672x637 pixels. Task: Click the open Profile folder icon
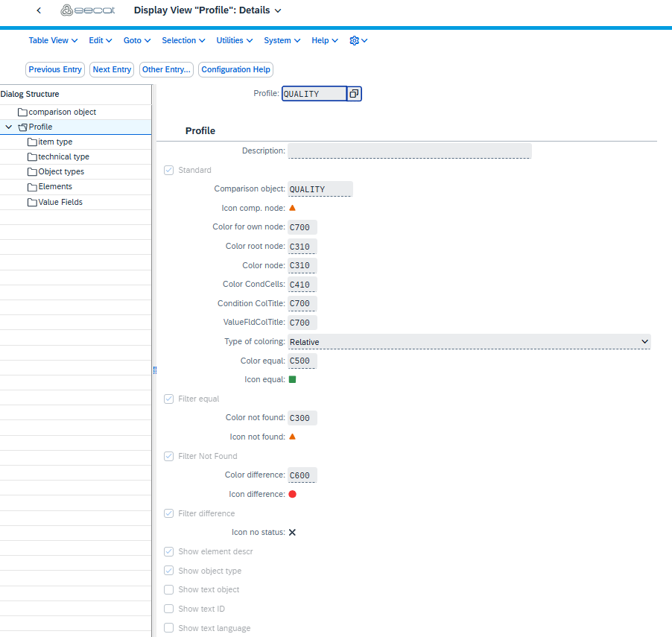pyautogui.click(x=22, y=127)
